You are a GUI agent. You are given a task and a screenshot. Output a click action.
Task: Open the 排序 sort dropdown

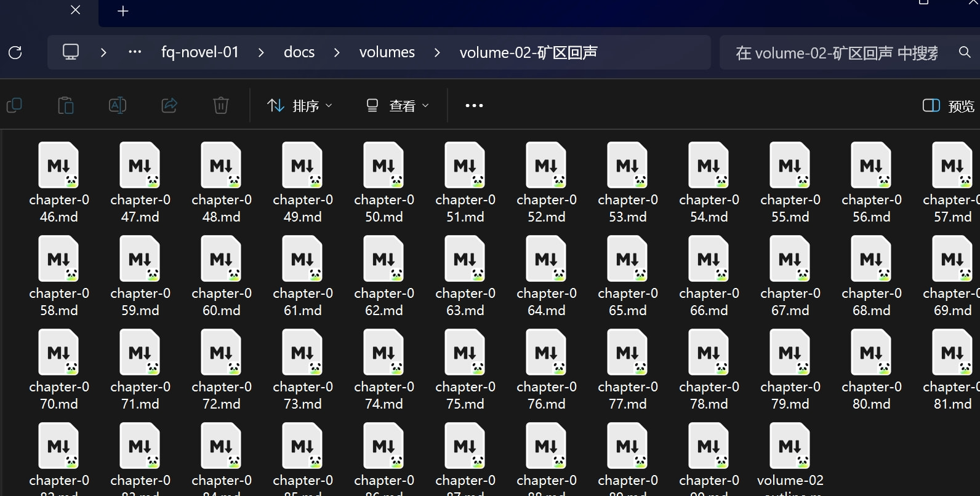click(x=300, y=106)
